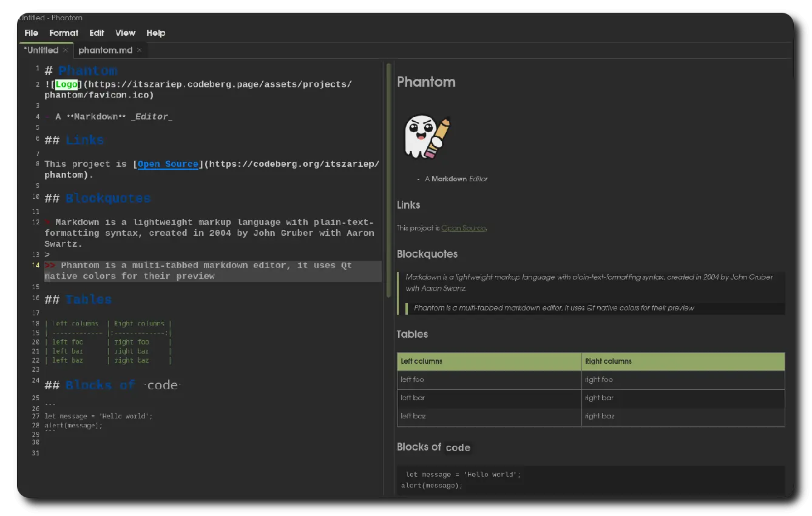Close the phantom.md tab with its X icon
The height and width of the screenshot is (516, 812).
click(139, 50)
